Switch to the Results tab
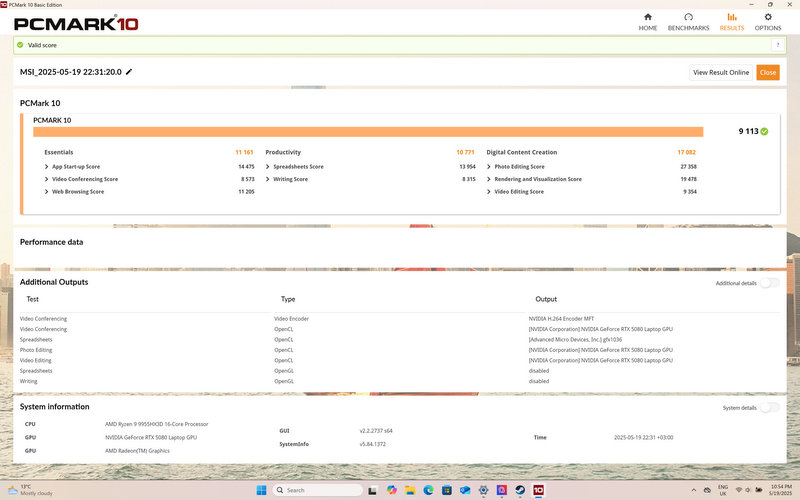 coord(731,21)
